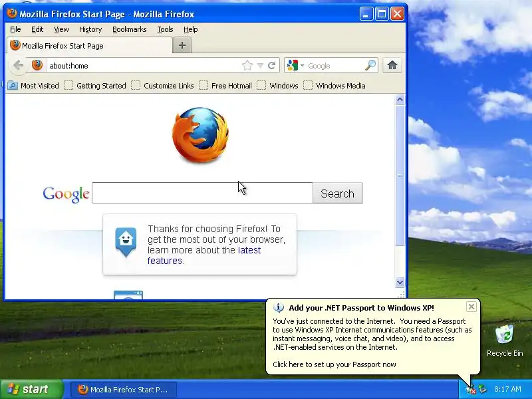Reload the current page
The image size is (532, 399).
point(271,65)
